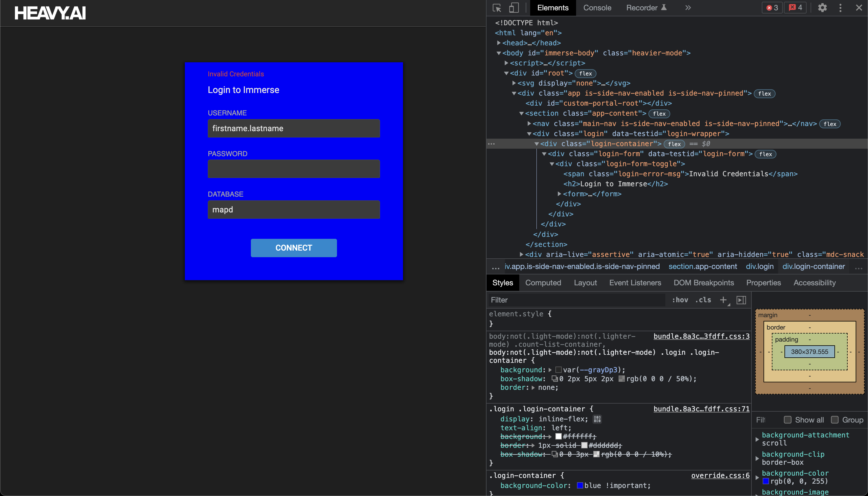Open the DevTools three-dot customize menu
868x496 pixels.
coord(840,7)
